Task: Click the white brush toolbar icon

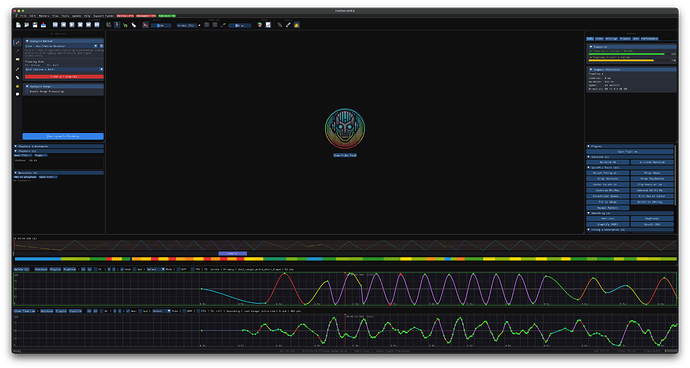Action: point(288,25)
